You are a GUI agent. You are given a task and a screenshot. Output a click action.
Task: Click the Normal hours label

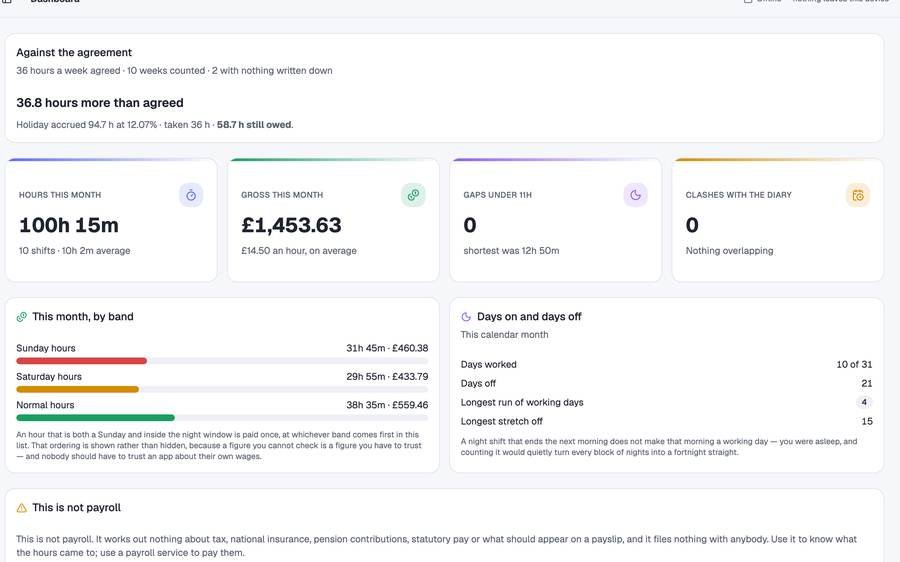pyautogui.click(x=45, y=405)
